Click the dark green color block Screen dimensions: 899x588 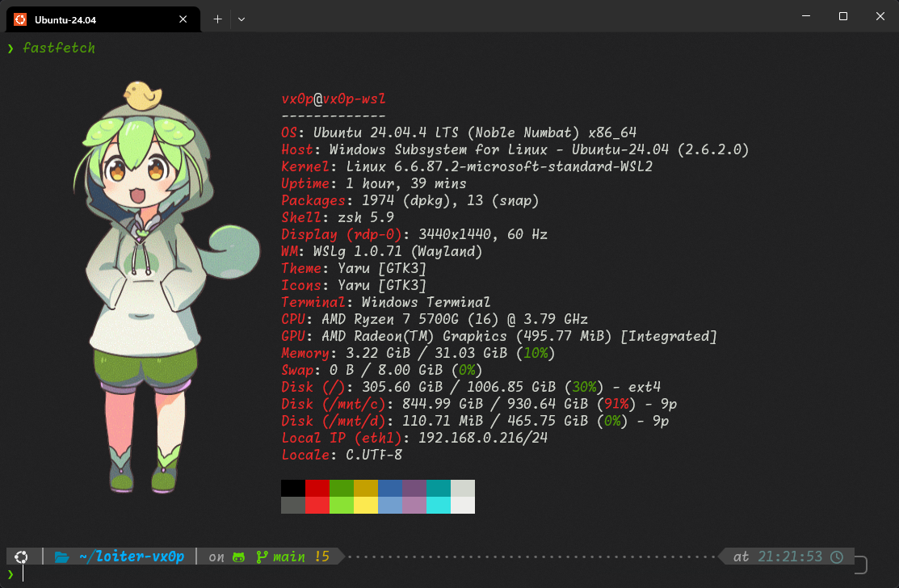[x=342, y=489]
